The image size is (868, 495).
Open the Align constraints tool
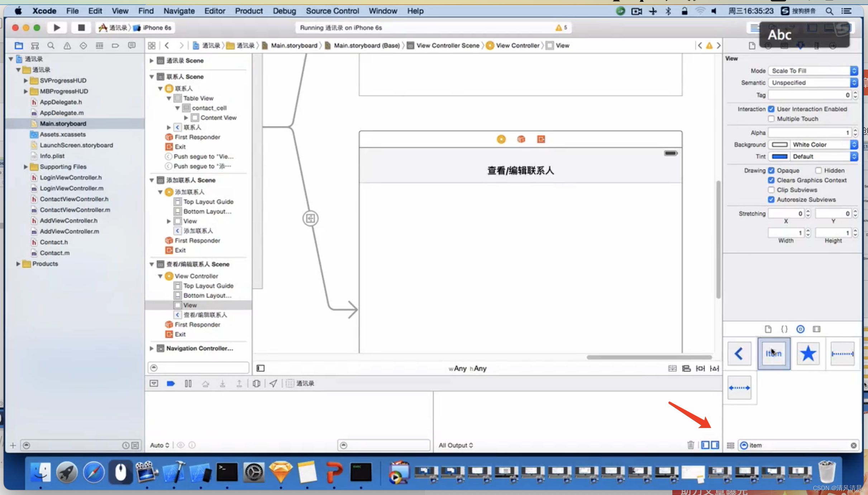[x=686, y=368]
